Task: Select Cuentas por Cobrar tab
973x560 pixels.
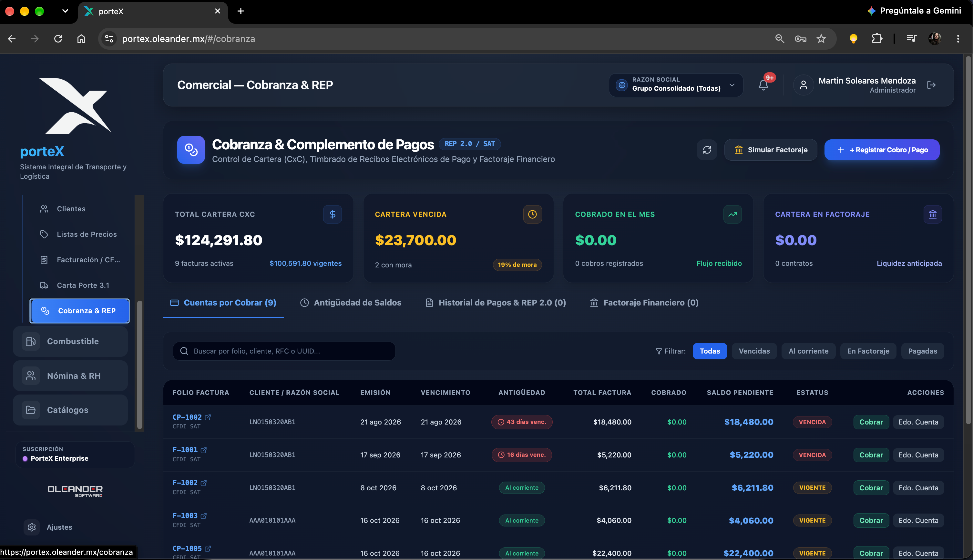Action: tap(223, 303)
